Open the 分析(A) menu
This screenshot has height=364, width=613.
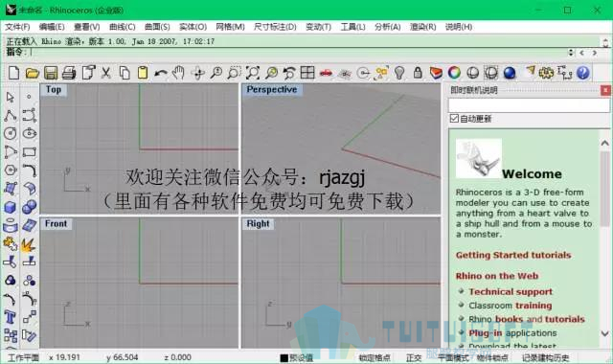pos(387,27)
